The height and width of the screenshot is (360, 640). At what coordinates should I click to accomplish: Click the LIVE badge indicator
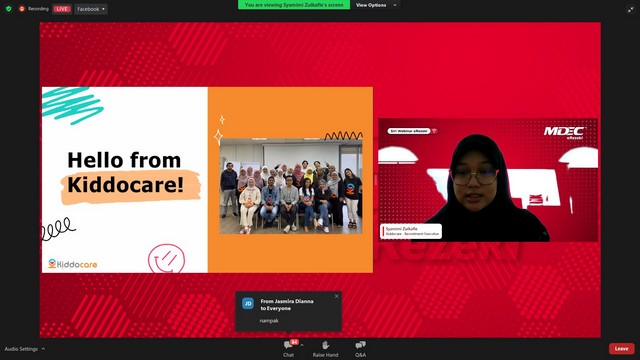pos(62,9)
